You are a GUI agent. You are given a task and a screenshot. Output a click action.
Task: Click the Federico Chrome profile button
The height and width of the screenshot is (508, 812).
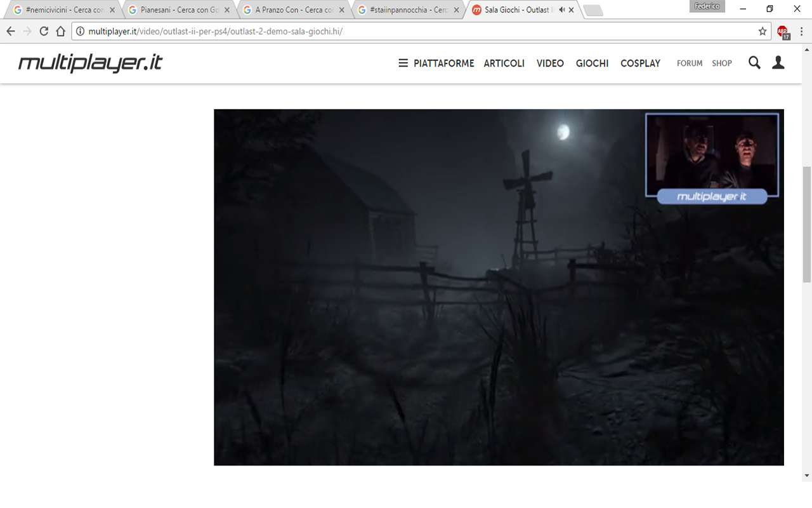(707, 6)
